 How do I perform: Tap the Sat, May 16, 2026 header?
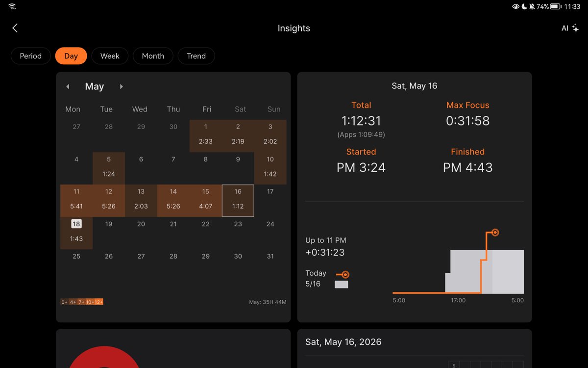point(343,342)
